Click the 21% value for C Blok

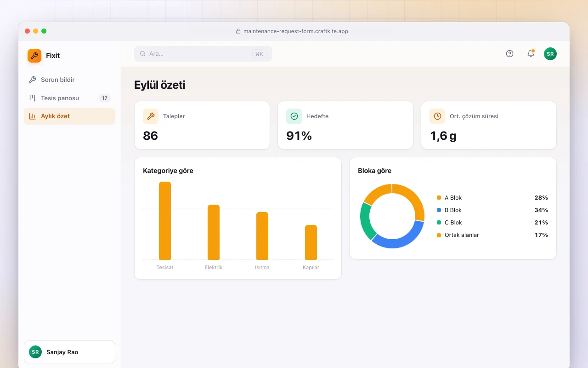pyautogui.click(x=541, y=223)
